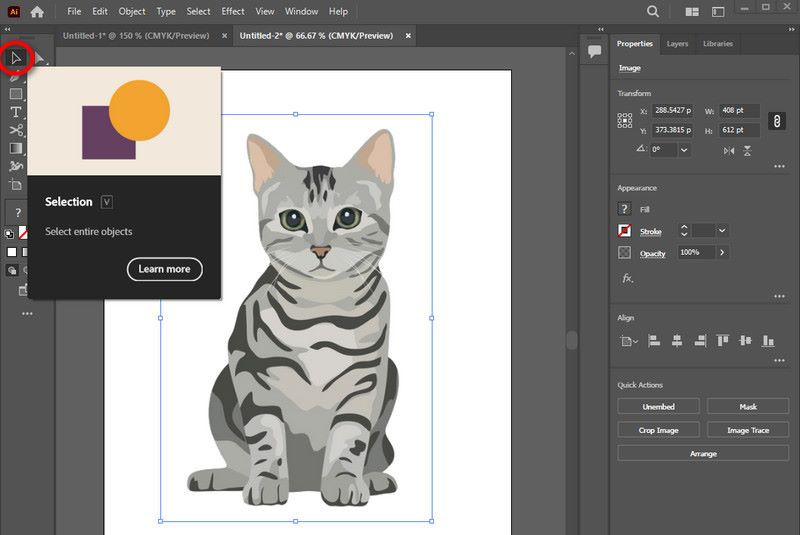Show more Align options
Viewport: 800px width, 535px height.
coord(779,361)
